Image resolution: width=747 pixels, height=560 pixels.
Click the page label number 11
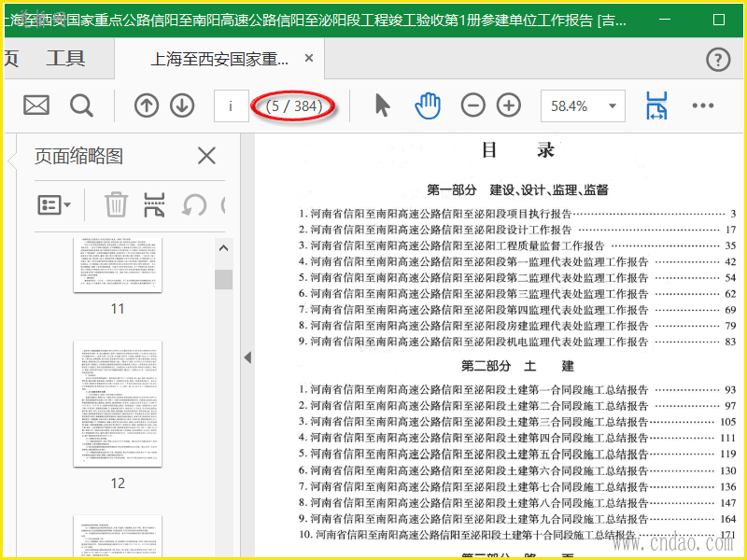click(x=118, y=309)
